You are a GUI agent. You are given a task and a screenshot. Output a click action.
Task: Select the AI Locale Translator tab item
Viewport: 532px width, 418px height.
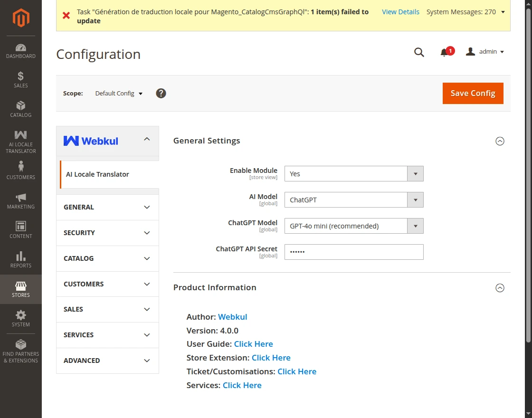97,174
